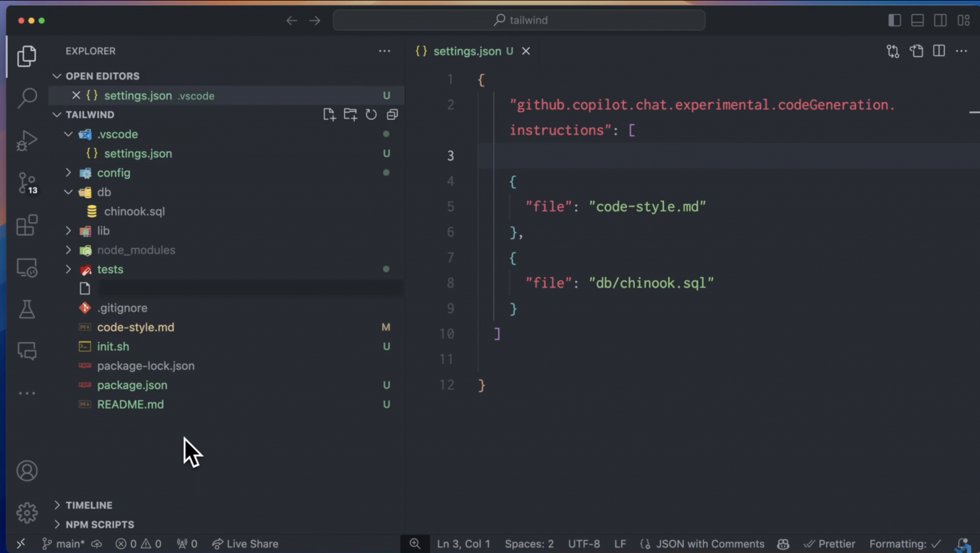Toggle the secondary side bar visibility
980x553 pixels.
click(940, 20)
